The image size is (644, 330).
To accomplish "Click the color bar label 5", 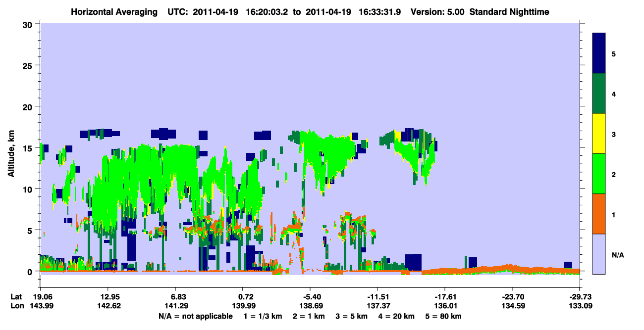I will (x=614, y=53).
